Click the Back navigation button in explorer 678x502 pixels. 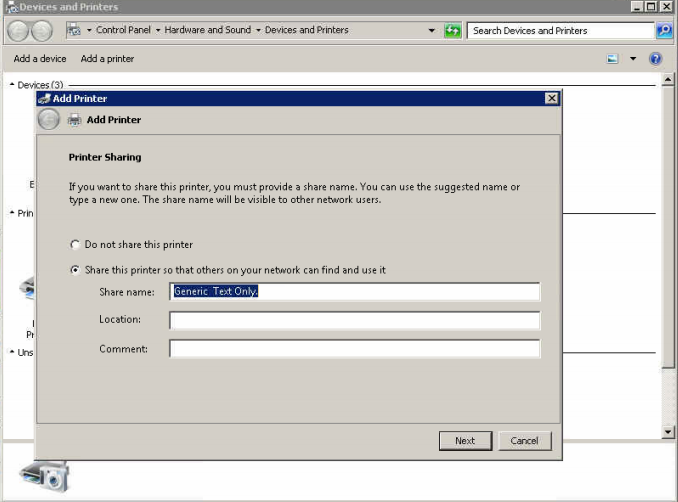click(18, 31)
